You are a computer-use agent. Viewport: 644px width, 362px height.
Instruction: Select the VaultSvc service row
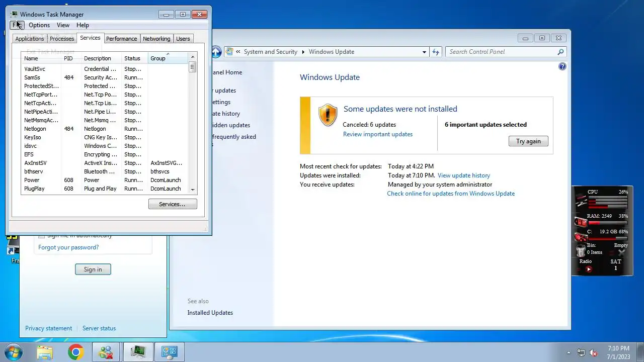[x=105, y=69]
